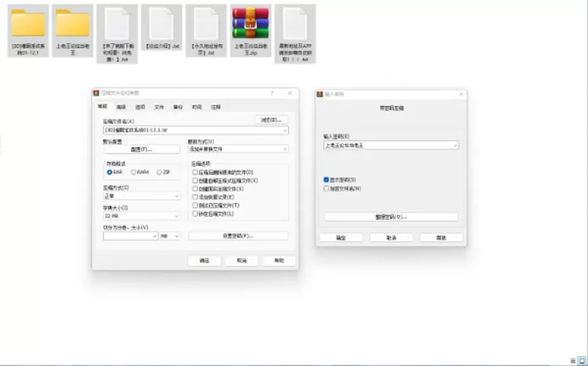Image resolution: width=588 pixels, height=366 pixels.
Task: Select the 最新地址及APP text file icon
Action: [295, 24]
